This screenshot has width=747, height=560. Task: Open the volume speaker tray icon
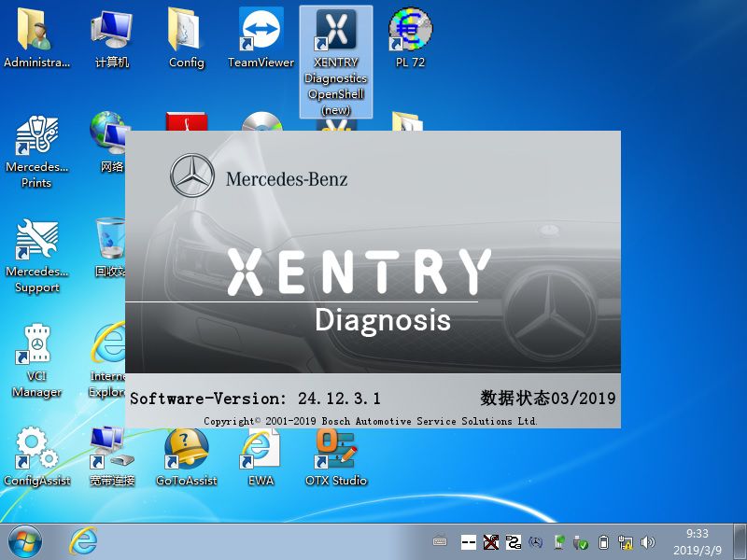point(648,542)
